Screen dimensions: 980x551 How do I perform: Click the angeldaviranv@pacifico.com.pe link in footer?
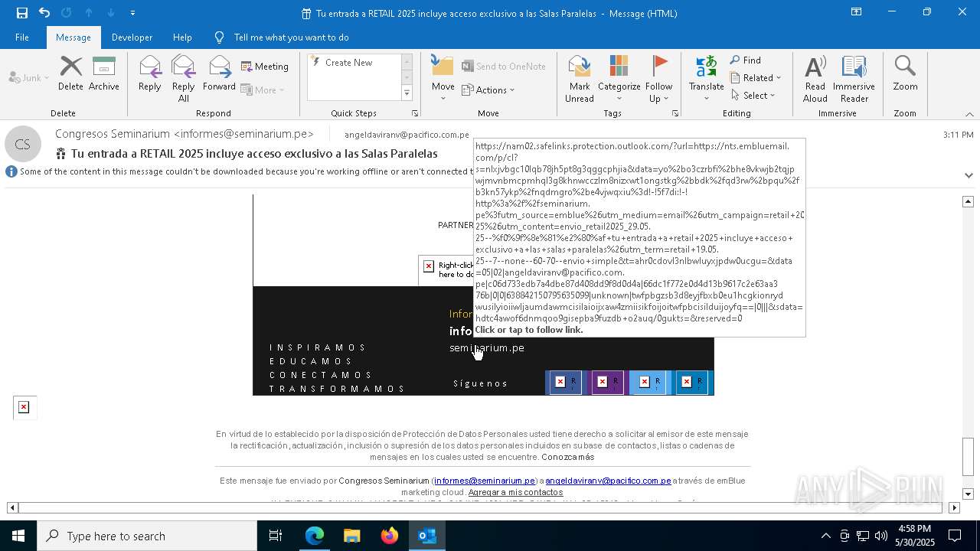(608, 481)
